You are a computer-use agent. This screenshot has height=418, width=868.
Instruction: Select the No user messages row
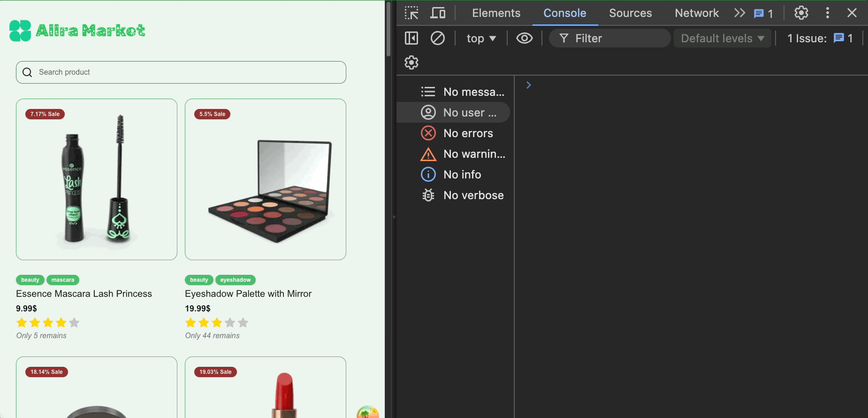[x=453, y=112]
